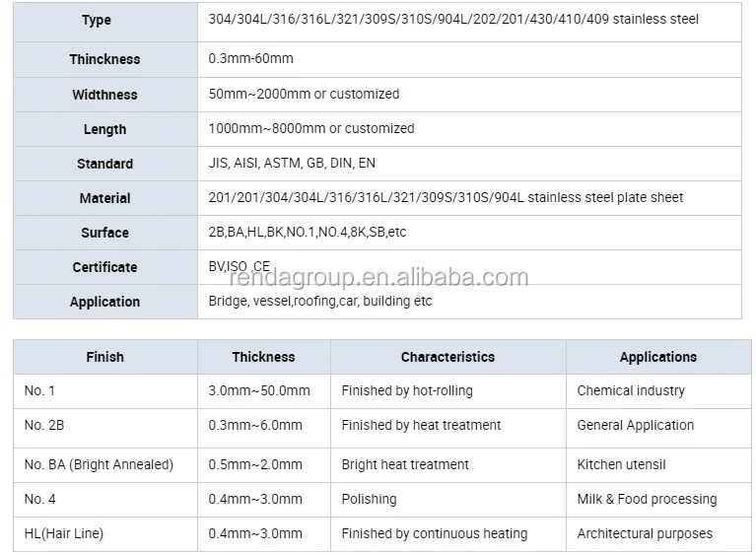Click the Finish column header
The image size is (756, 555).
click(104, 357)
